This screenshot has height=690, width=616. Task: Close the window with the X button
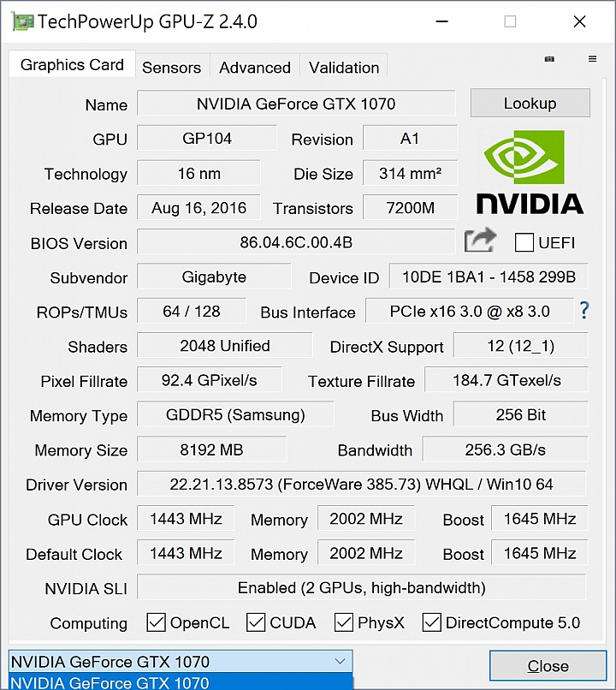[579, 21]
